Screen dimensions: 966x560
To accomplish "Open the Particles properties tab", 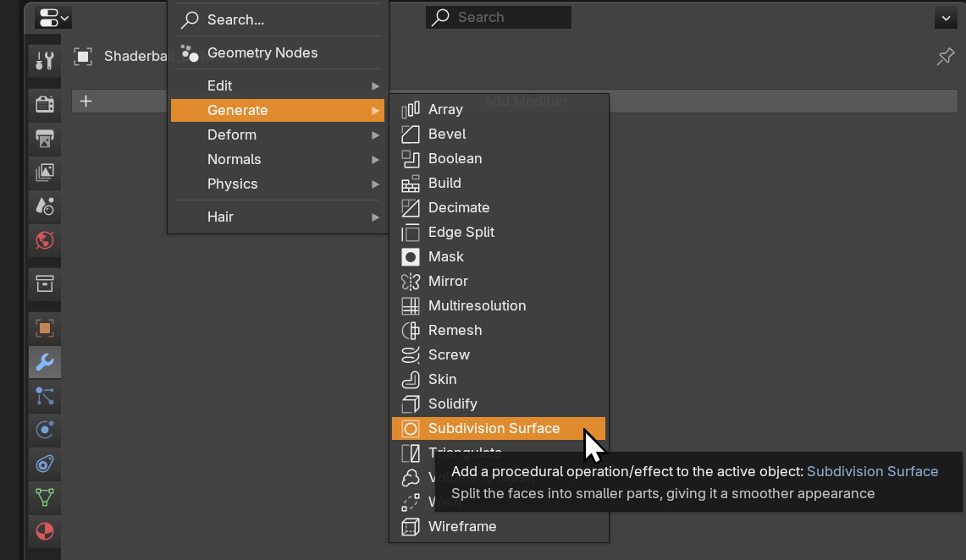I will tap(44, 396).
